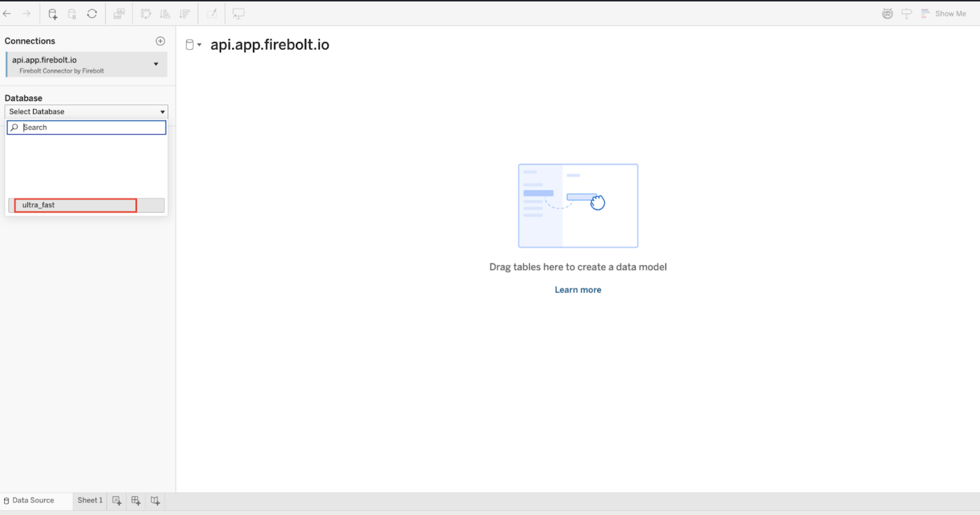Click the Presentation Mode icon
The height and width of the screenshot is (515, 980).
(x=238, y=14)
